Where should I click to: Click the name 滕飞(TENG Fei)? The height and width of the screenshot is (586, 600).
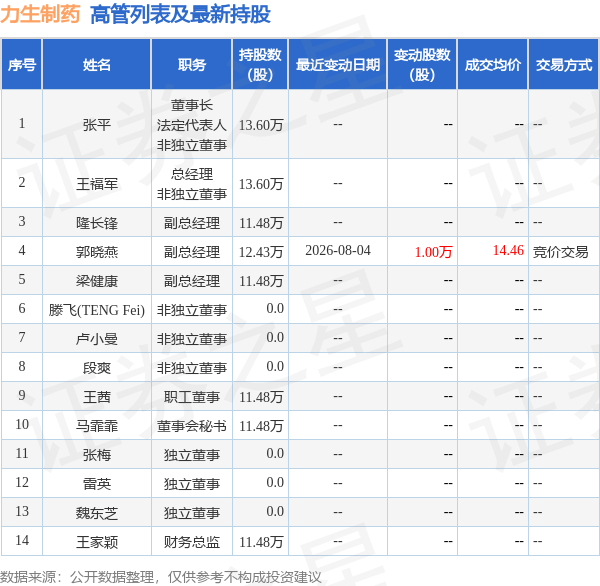click(97, 310)
